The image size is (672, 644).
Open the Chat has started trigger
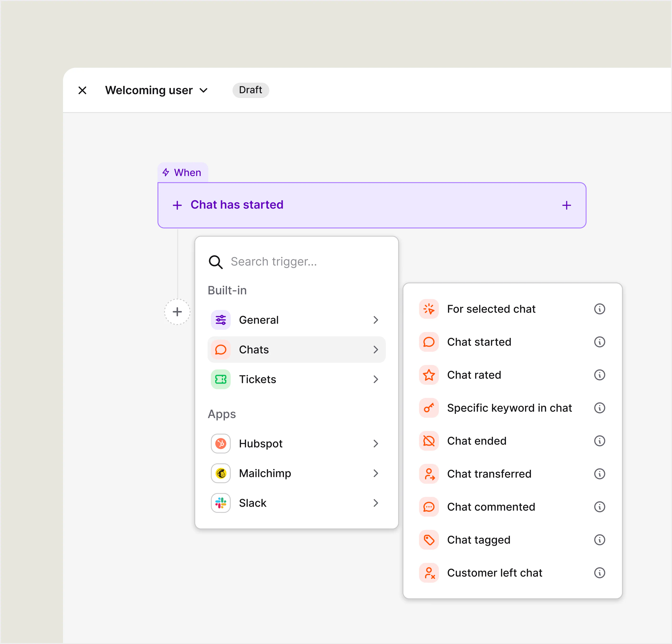372,205
